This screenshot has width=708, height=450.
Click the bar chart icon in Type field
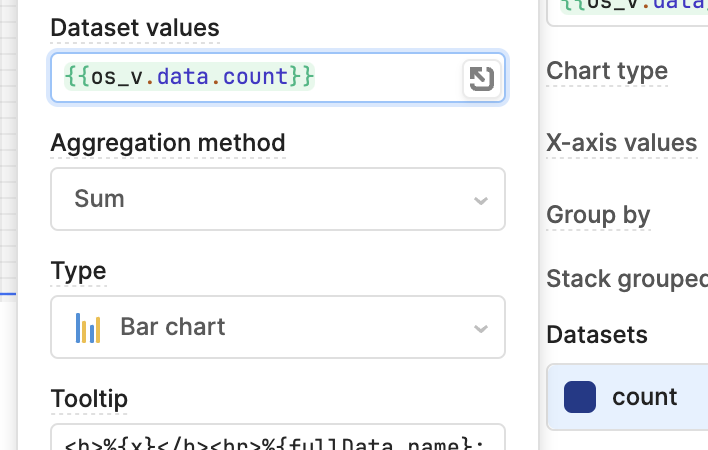(88, 328)
